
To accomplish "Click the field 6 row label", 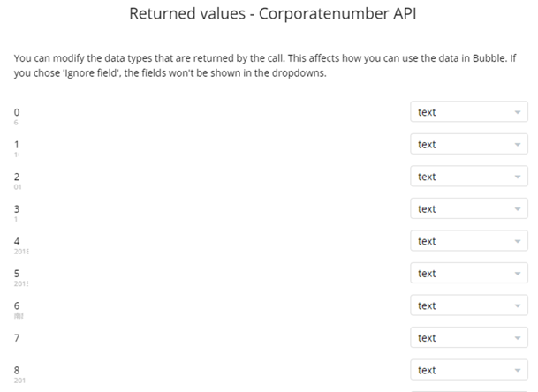I will 17,305.
